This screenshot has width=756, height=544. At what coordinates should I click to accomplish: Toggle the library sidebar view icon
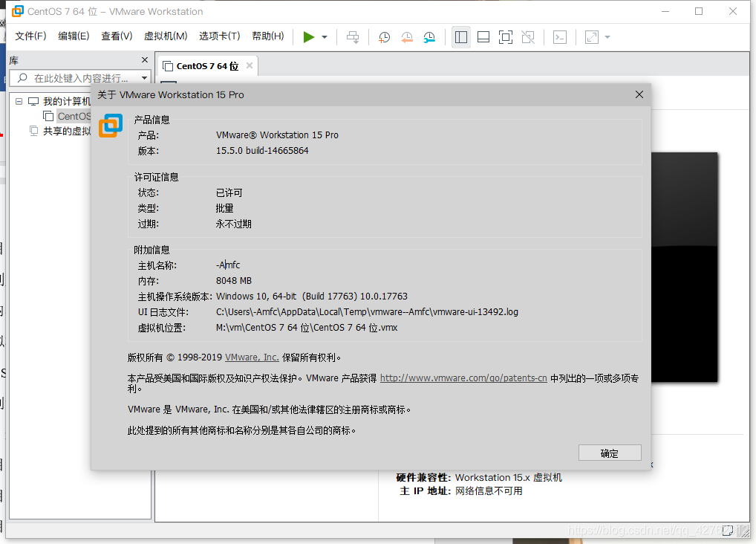(461, 37)
